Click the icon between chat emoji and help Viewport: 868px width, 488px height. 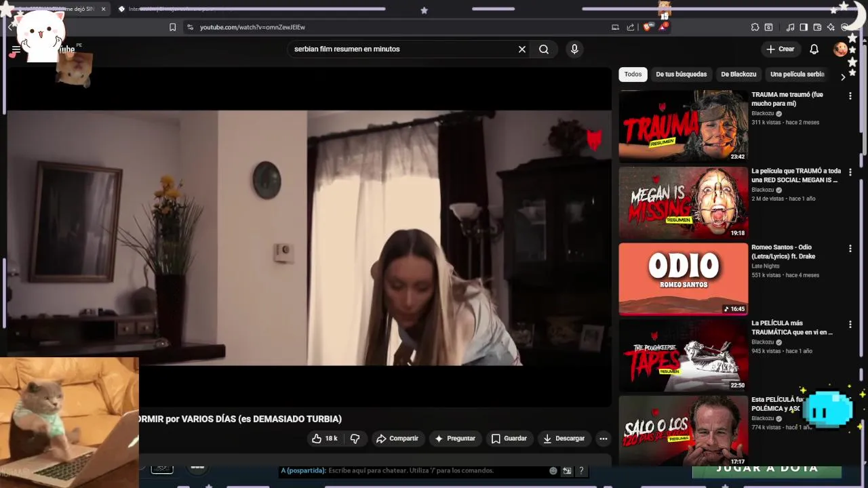(x=567, y=470)
